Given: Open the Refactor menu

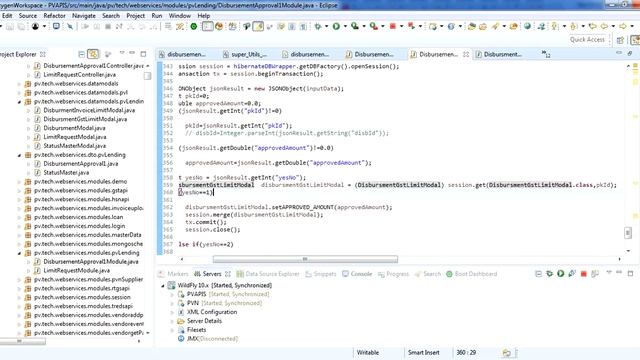Looking at the screenshot, I should pos(54,16).
